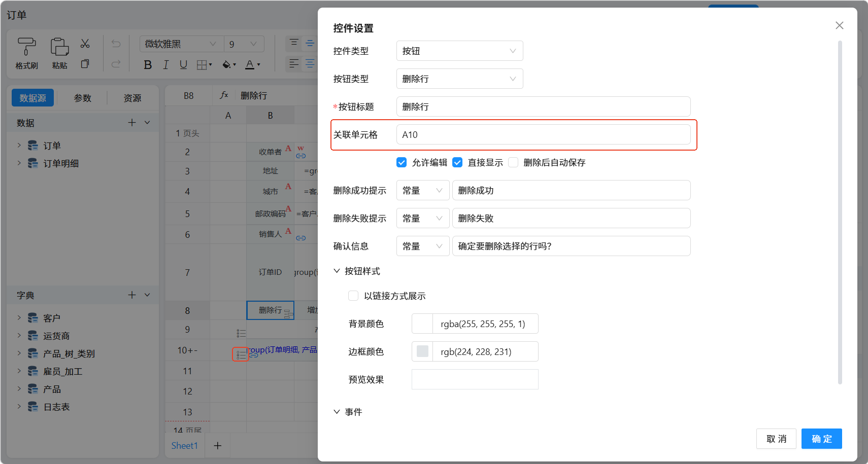Open the font size 9 dropdown
This screenshot has height=464, width=868.
click(x=244, y=44)
